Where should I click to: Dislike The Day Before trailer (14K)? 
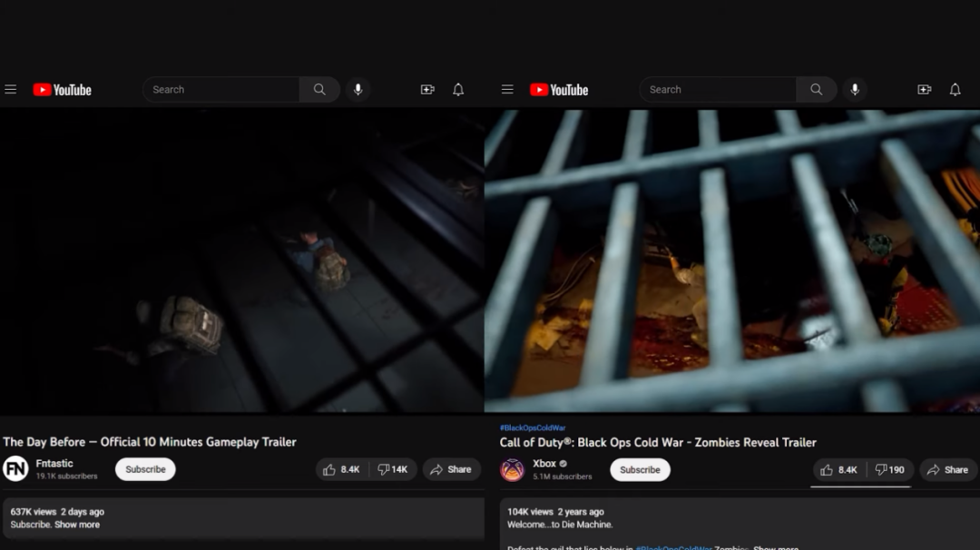(x=393, y=469)
